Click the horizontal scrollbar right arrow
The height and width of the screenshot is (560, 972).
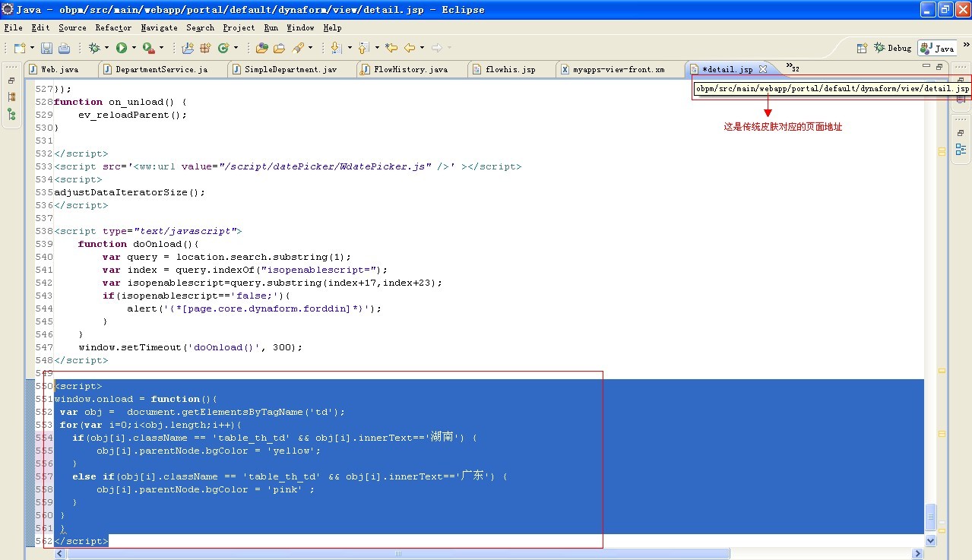(x=917, y=554)
